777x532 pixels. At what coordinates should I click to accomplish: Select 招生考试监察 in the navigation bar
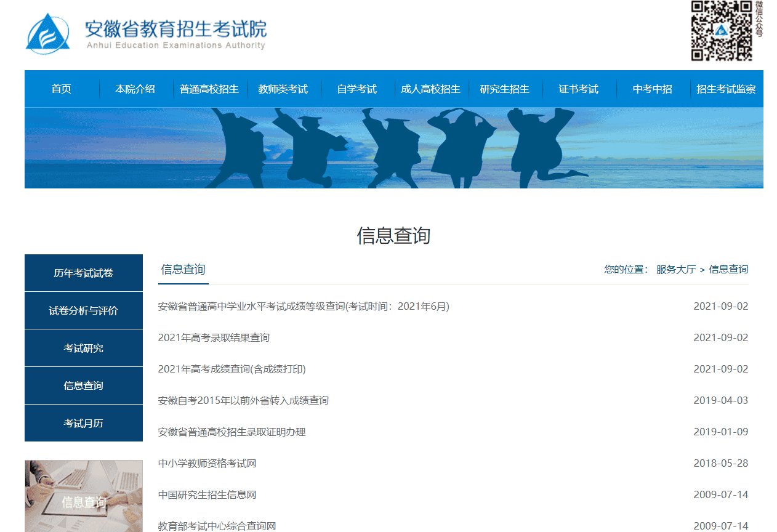click(727, 89)
